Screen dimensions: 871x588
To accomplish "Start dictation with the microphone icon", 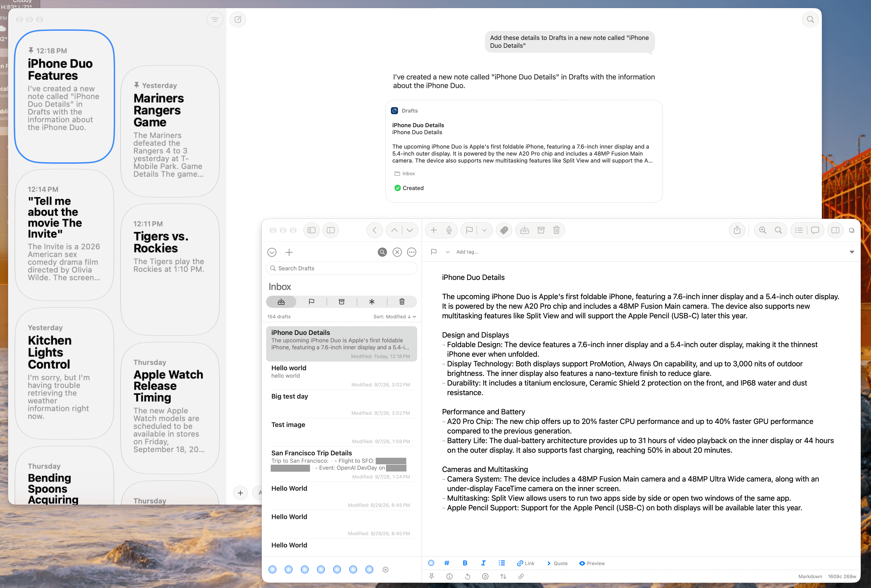I will pos(449,230).
